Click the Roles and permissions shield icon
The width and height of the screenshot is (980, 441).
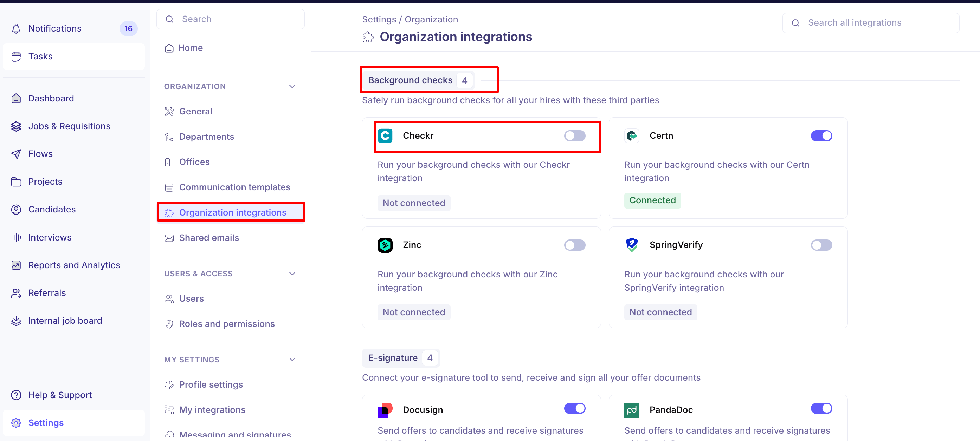point(169,324)
